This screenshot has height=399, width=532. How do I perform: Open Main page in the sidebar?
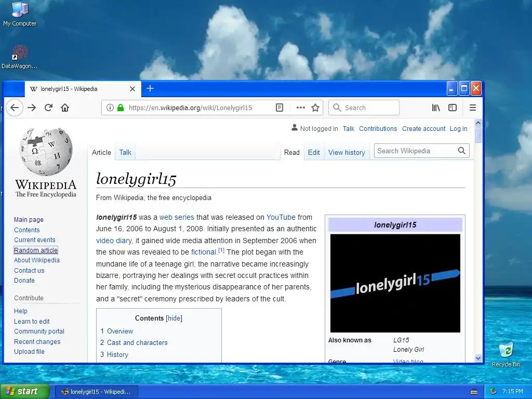29,220
